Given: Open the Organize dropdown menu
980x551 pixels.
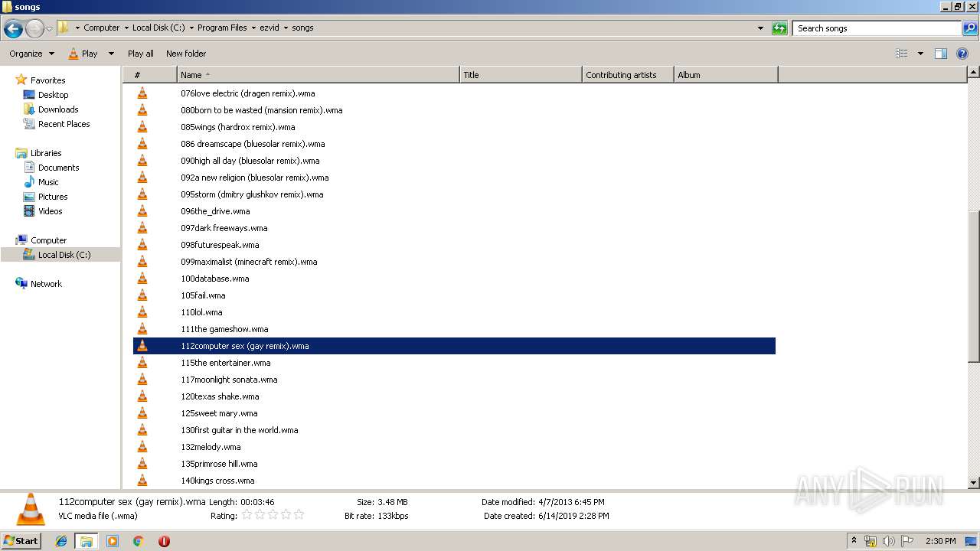Looking at the screenshot, I should 32,54.
